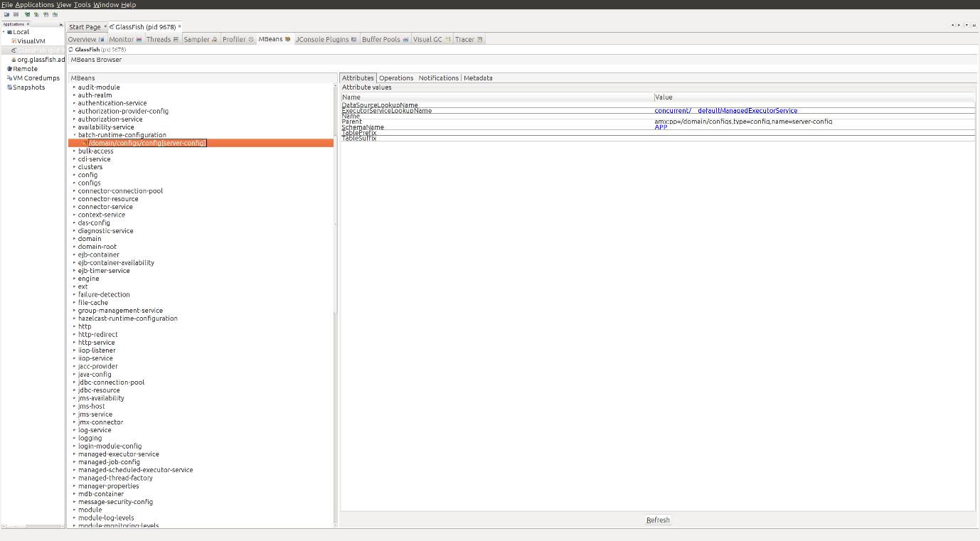
Task: Click the Remote hosts icon
Action: point(9,69)
